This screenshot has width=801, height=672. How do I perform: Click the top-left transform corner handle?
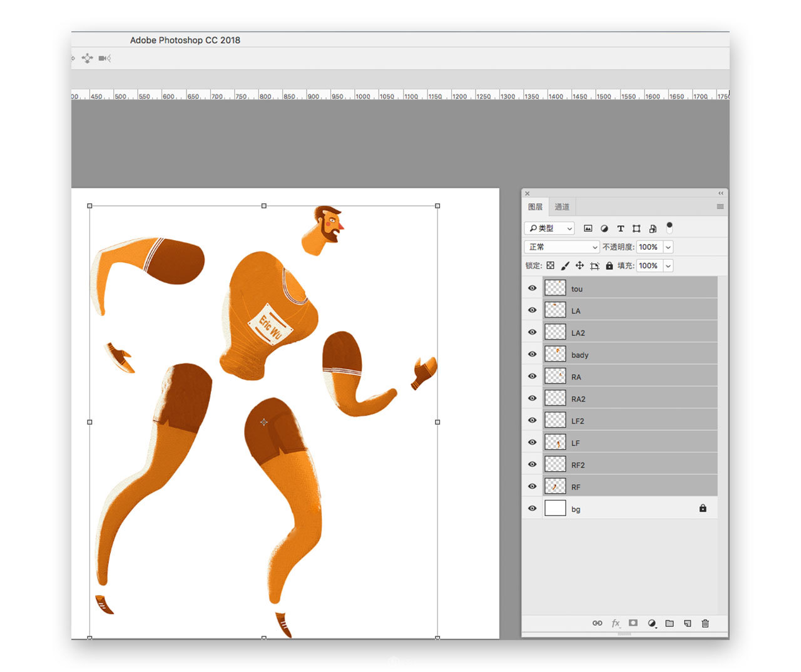pyautogui.click(x=90, y=206)
